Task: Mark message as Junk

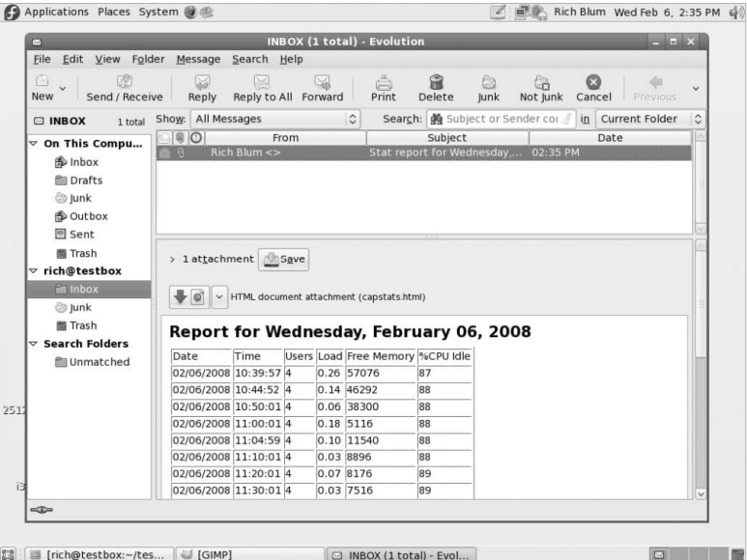Action: coord(488,89)
